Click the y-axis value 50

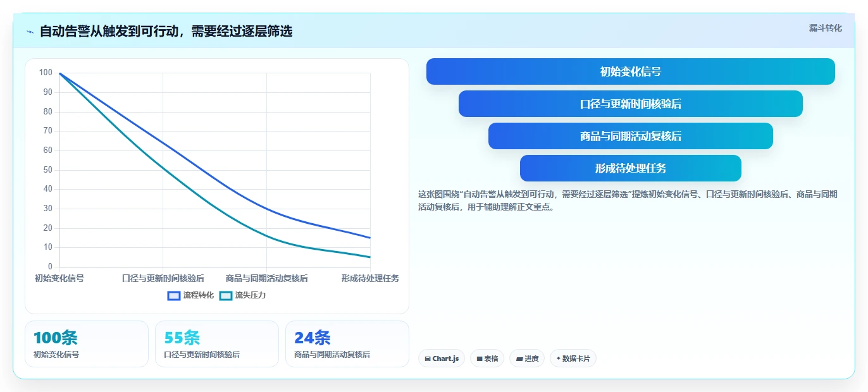[47, 170]
